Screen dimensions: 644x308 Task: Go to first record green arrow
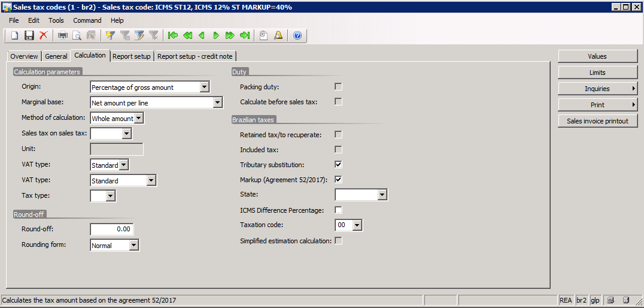pos(172,36)
